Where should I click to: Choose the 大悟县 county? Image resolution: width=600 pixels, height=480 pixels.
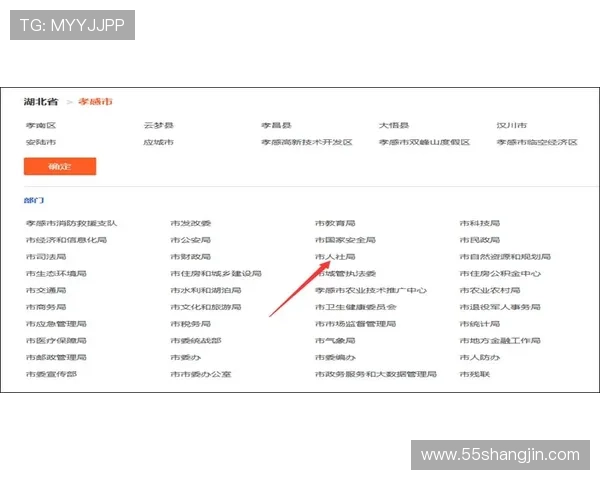394,125
